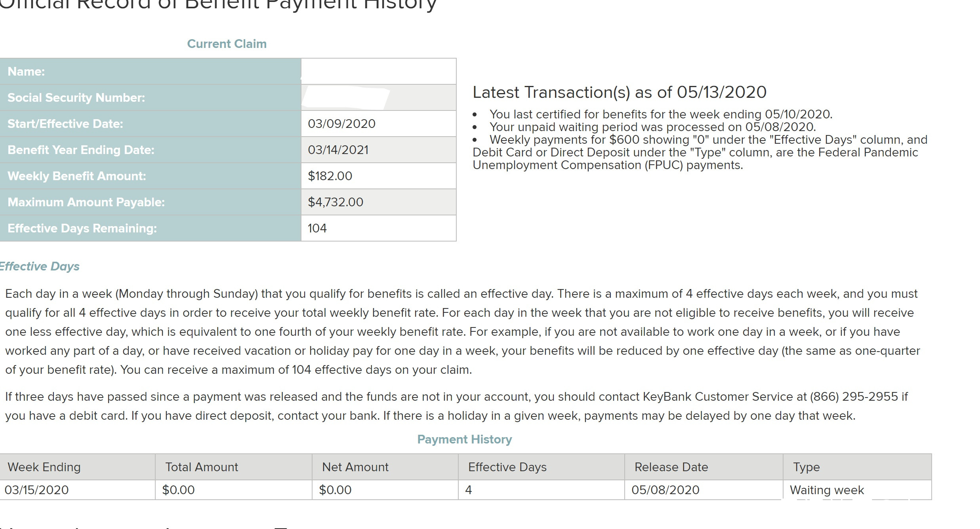The image size is (980, 529).
Task: Select the 03/15/2020 week ending cell
Action: pyautogui.click(x=36, y=490)
